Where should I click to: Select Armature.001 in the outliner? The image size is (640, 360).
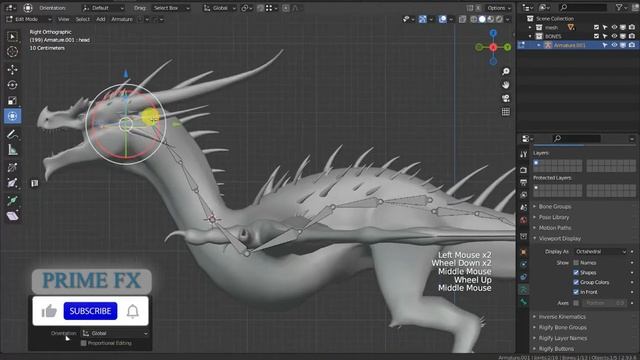[569, 45]
